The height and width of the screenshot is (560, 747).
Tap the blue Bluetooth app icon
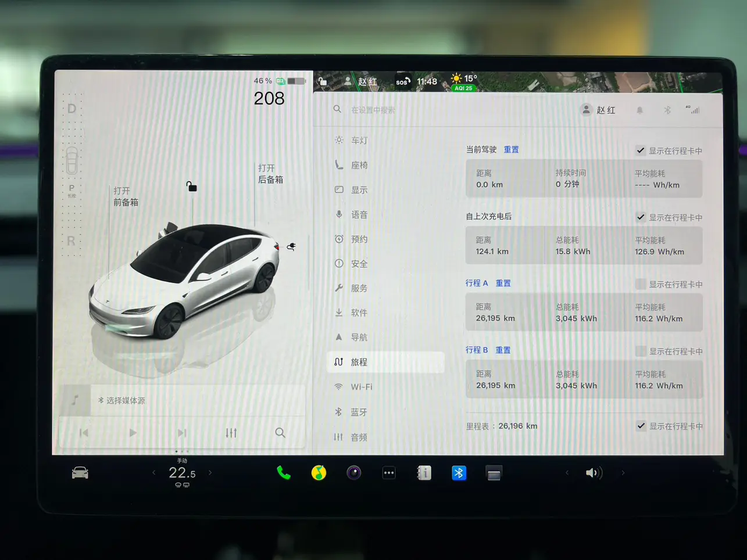tap(459, 473)
